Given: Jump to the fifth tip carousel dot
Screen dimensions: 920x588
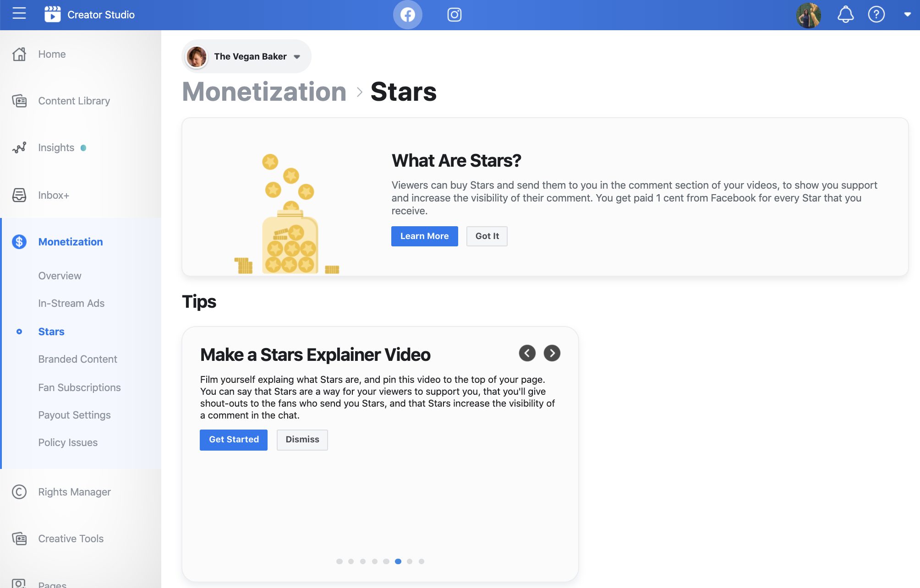Looking at the screenshot, I should [386, 561].
